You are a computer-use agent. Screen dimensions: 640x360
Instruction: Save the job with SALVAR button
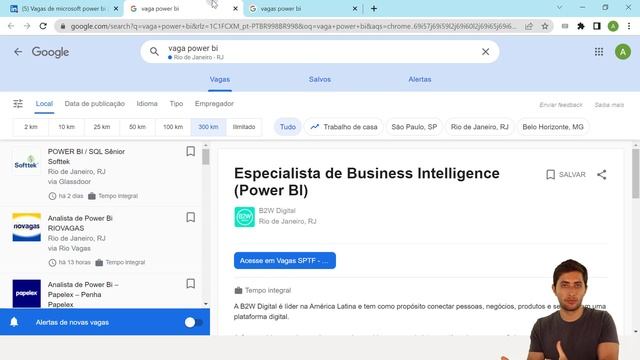click(566, 175)
